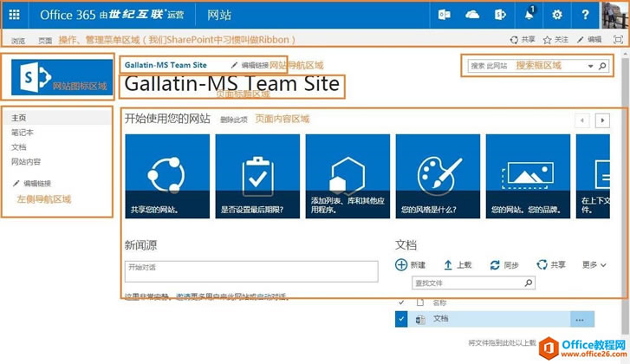
Task: Toggle the 文档 row checkbox
Action: [x=401, y=320]
